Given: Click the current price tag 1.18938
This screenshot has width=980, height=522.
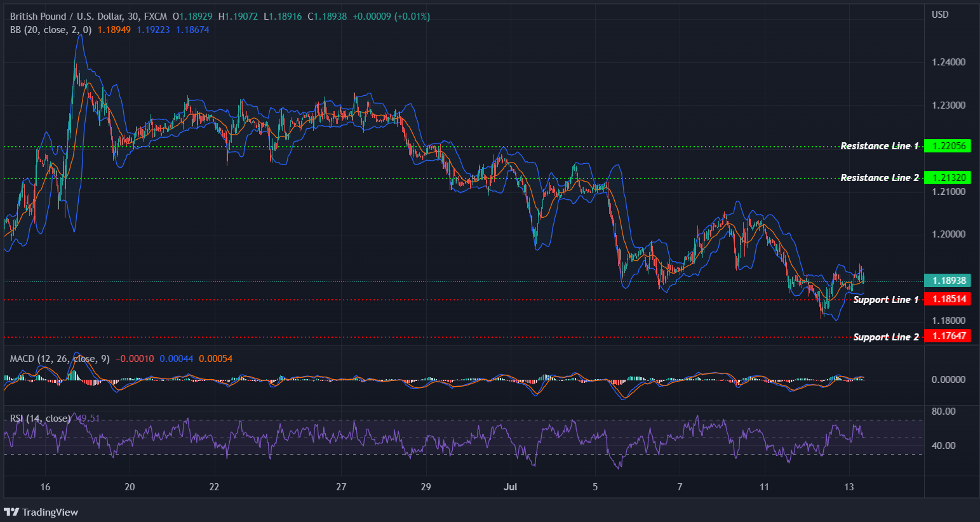Looking at the screenshot, I should pyautogui.click(x=948, y=279).
